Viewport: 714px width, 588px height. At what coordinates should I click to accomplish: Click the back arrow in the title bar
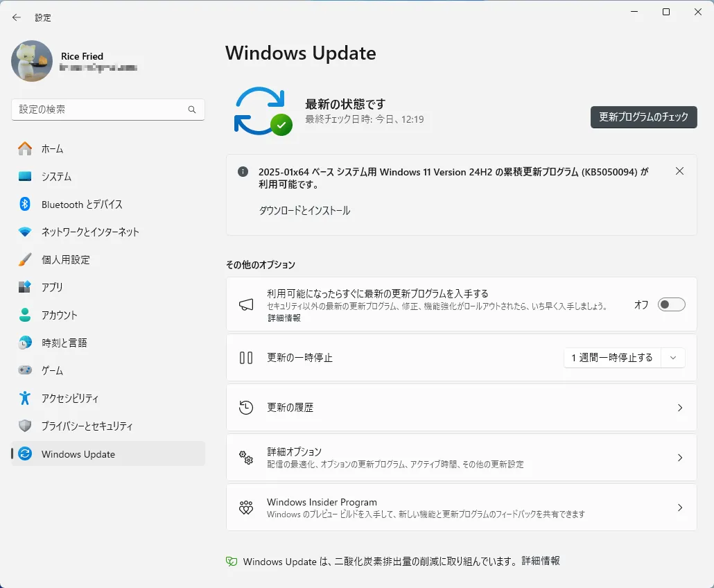pyautogui.click(x=17, y=17)
